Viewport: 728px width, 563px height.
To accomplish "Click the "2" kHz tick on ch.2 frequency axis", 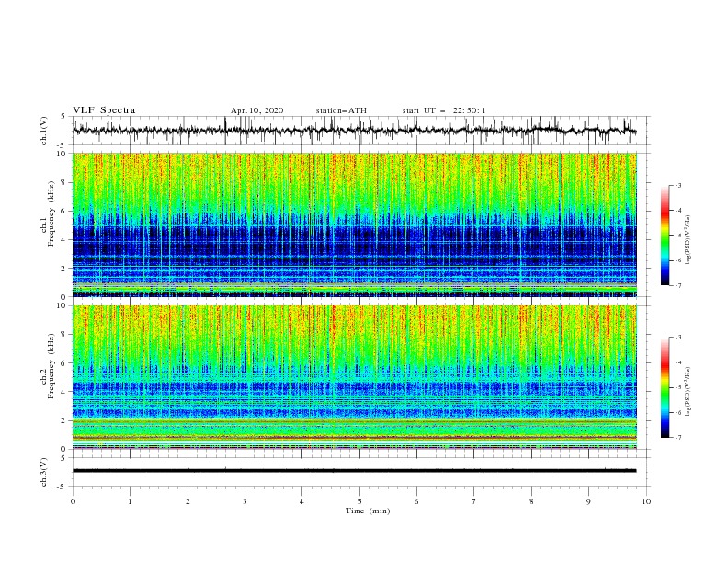I will [64, 420].
